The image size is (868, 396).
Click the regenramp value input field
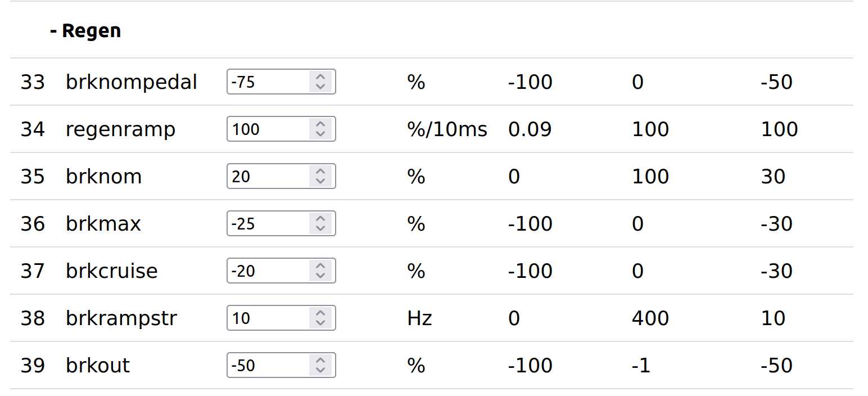click(x=268, y=129)
